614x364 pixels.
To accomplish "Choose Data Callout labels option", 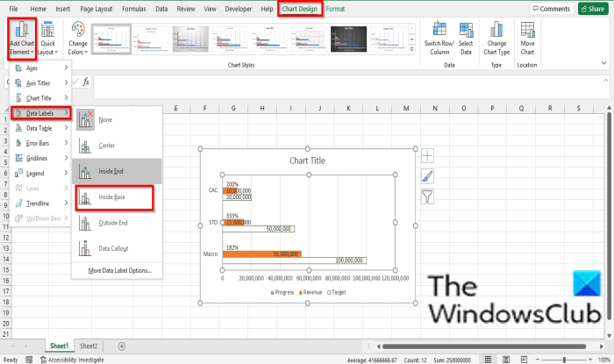I will point(117,248).
